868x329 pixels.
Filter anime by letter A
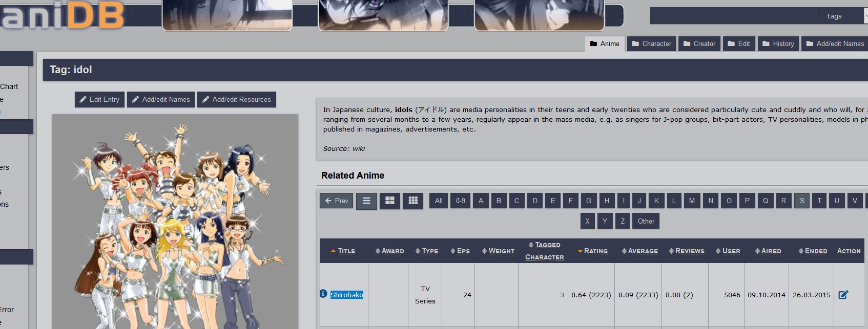point(481,201)
